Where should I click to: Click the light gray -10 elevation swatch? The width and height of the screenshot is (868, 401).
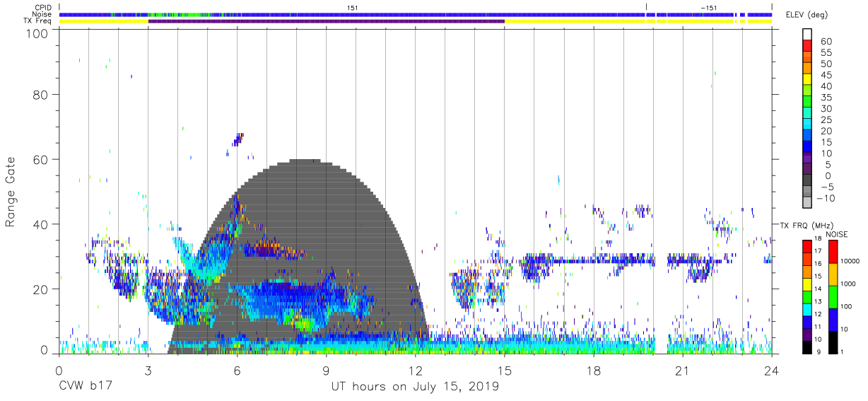[807, 204]
